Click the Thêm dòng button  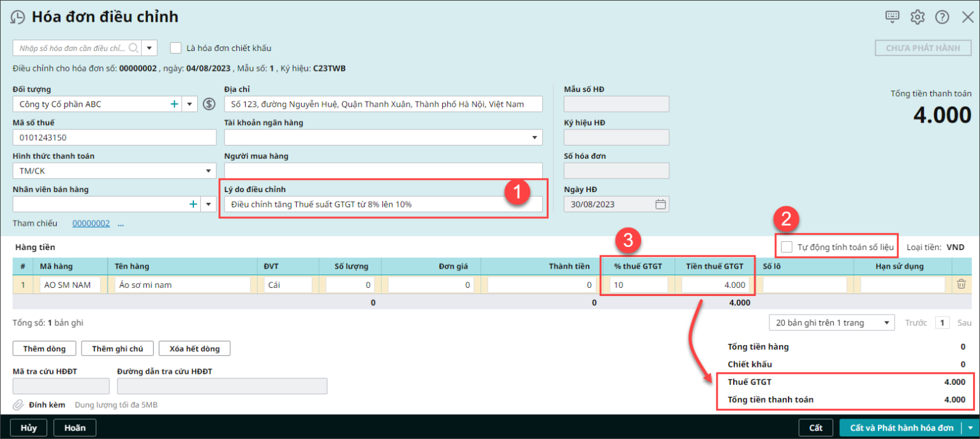click(x=44, y=348)
